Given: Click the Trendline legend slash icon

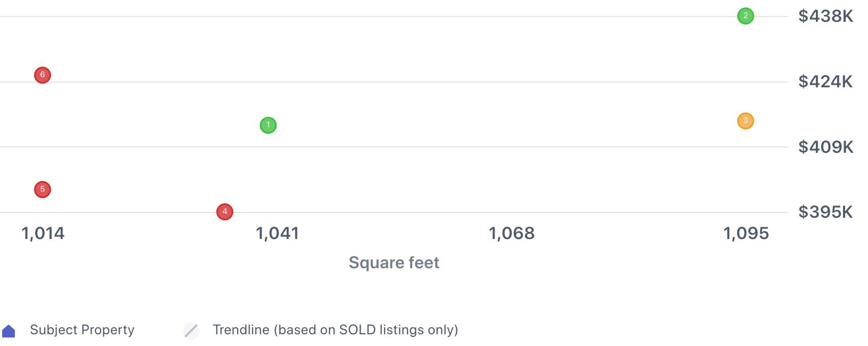Looking at the screenshot, I should [191, 331].
